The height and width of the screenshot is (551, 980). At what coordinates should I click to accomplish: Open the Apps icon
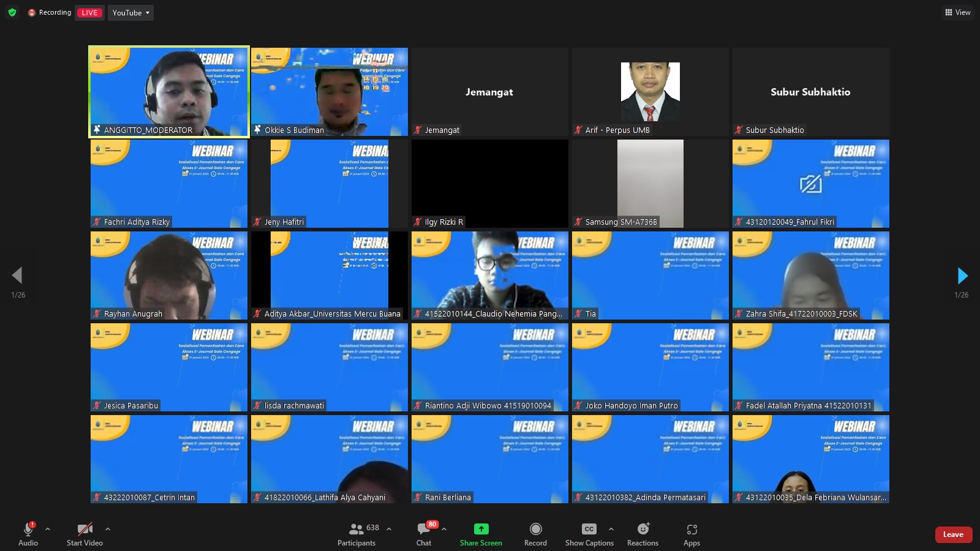coord(692,529)
